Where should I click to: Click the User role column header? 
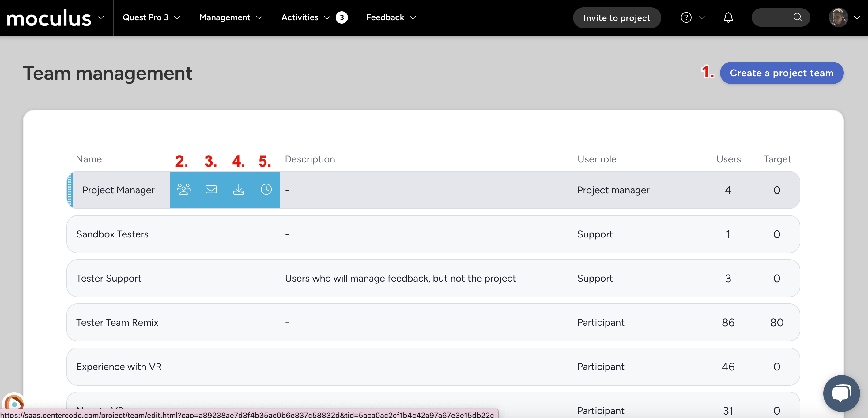pos(597,159)
